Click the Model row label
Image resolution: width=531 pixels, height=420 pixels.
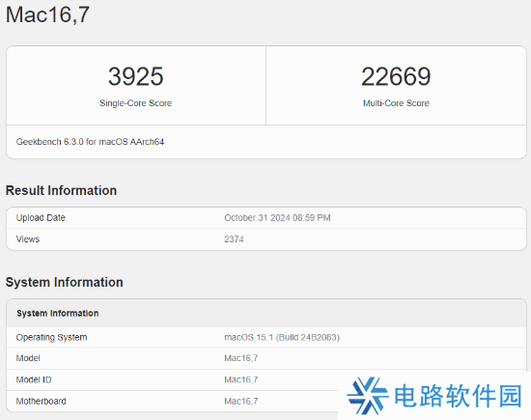coord(28,358)
